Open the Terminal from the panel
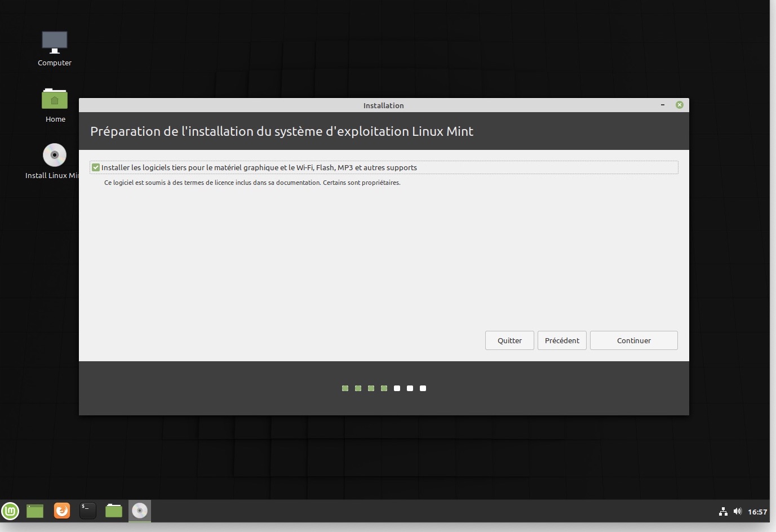This screenshot has width=776, height=532. 87,511
